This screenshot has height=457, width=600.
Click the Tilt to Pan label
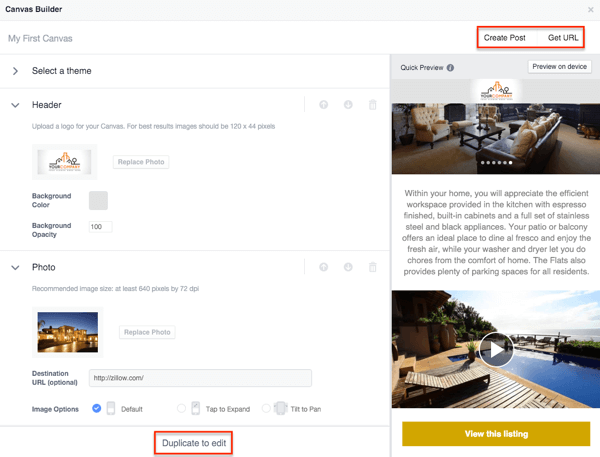pos(305,409)
